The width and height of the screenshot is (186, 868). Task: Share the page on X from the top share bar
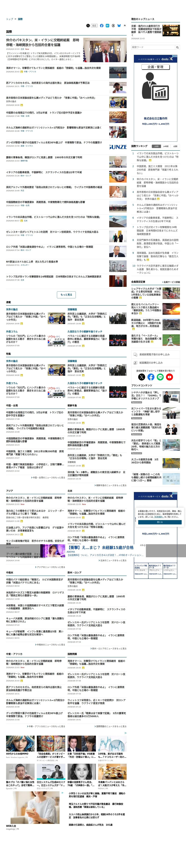[x=88, y=26]
